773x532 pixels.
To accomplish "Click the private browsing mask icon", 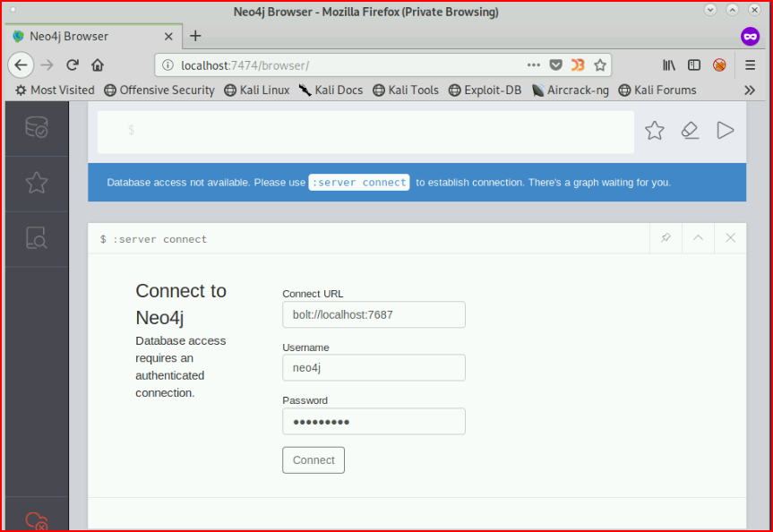I will [750, 37].
